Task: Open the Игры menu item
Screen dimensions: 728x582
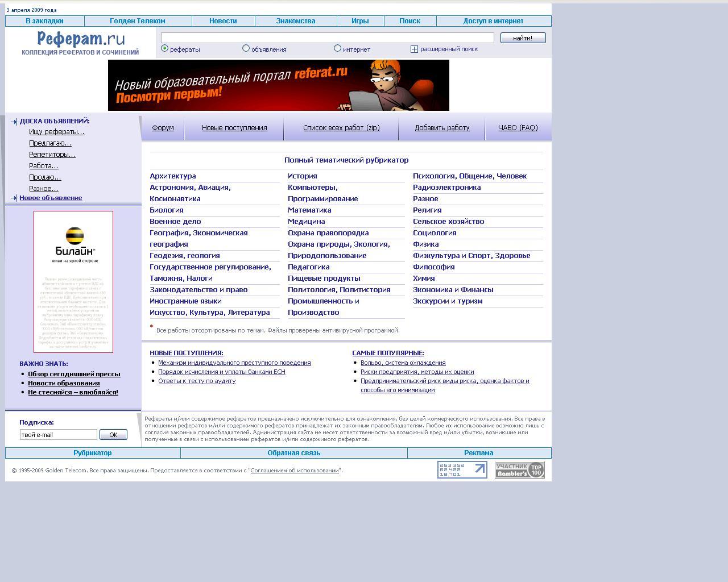Action: 360,21
